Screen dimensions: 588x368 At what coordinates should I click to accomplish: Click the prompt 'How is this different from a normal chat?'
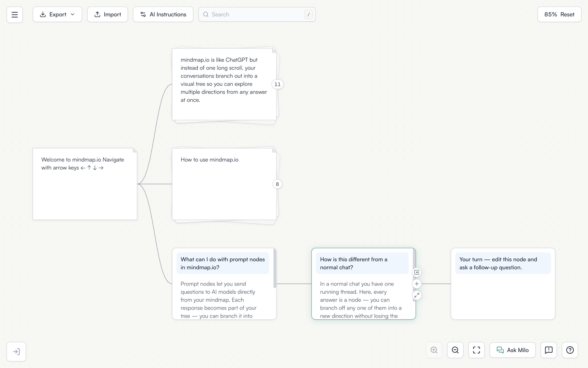click(362, 263)
